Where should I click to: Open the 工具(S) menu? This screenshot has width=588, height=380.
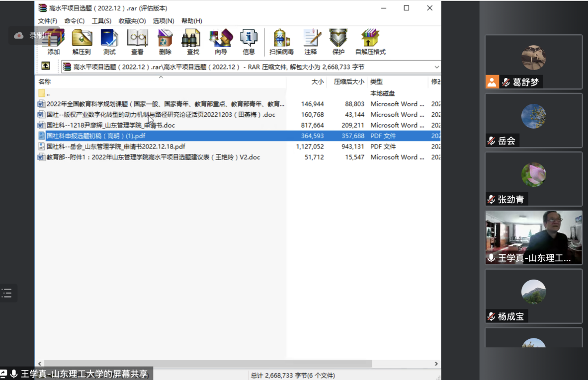(x=101, y=21)
